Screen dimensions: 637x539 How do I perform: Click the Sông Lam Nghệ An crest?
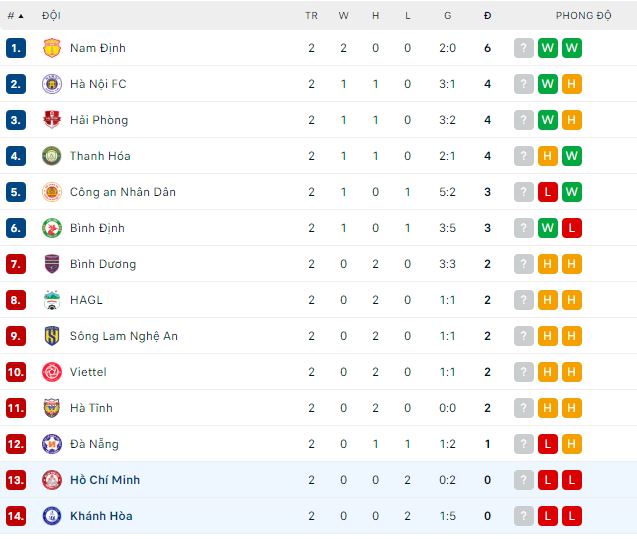pyautogui.click(x=51, y=336)
